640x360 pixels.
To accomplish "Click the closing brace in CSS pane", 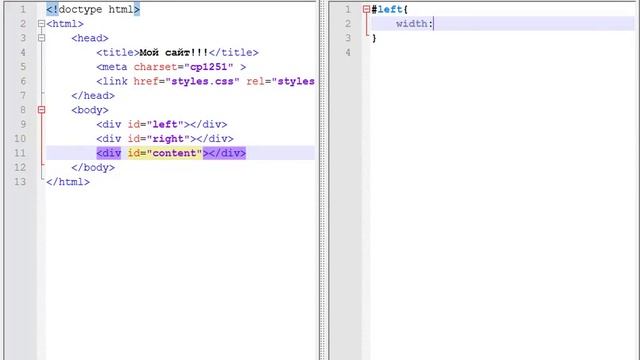I will (374, 38).
